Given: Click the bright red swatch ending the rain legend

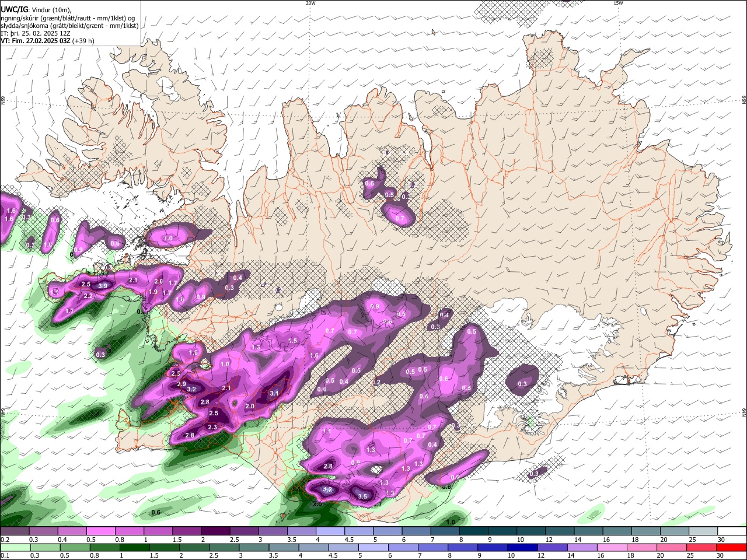Looking at the screenshot, I should pyautogui.click(x=732, y=547).
